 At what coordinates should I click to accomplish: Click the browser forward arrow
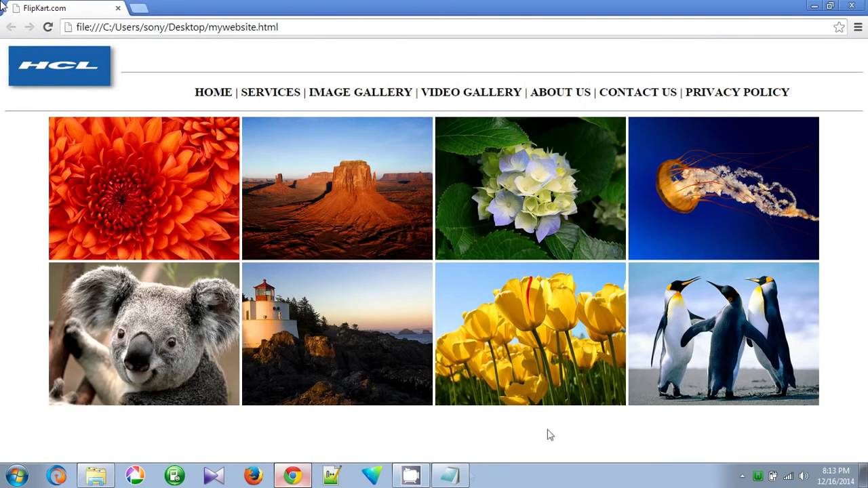[x=29, y=27]
